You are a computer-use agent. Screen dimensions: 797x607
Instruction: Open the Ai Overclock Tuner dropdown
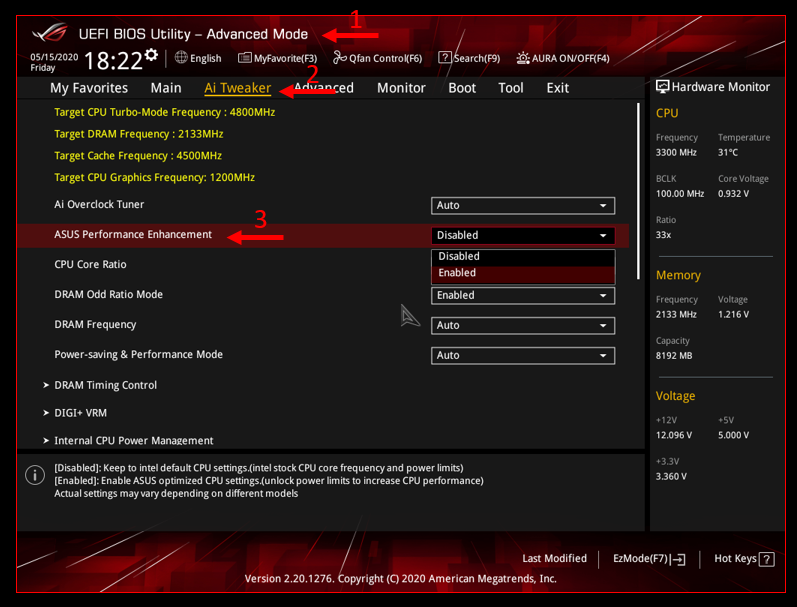[x=523, y=205]
